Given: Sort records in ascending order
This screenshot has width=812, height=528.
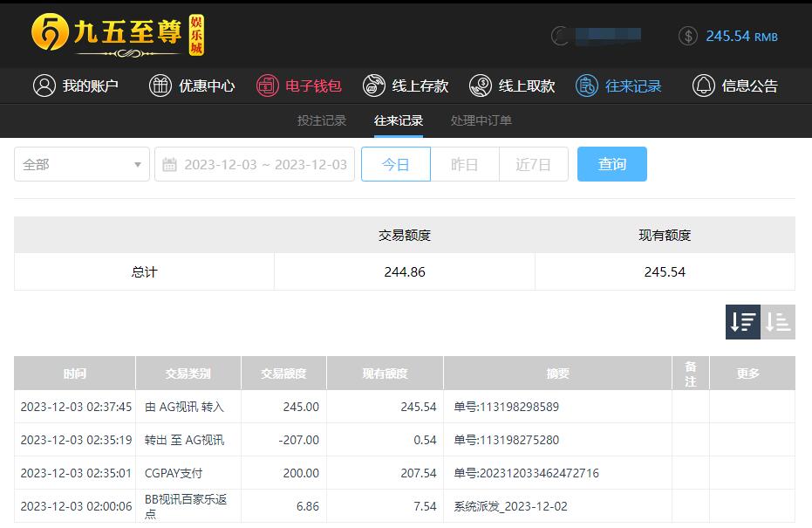Looking at the screenshot, I should (x=778, y=322).
